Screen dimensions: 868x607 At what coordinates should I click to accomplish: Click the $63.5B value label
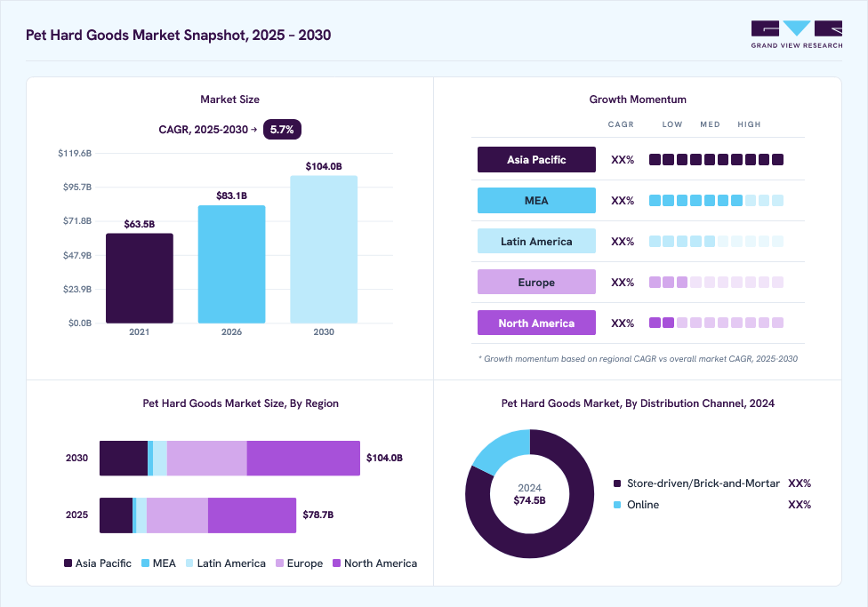140,224
